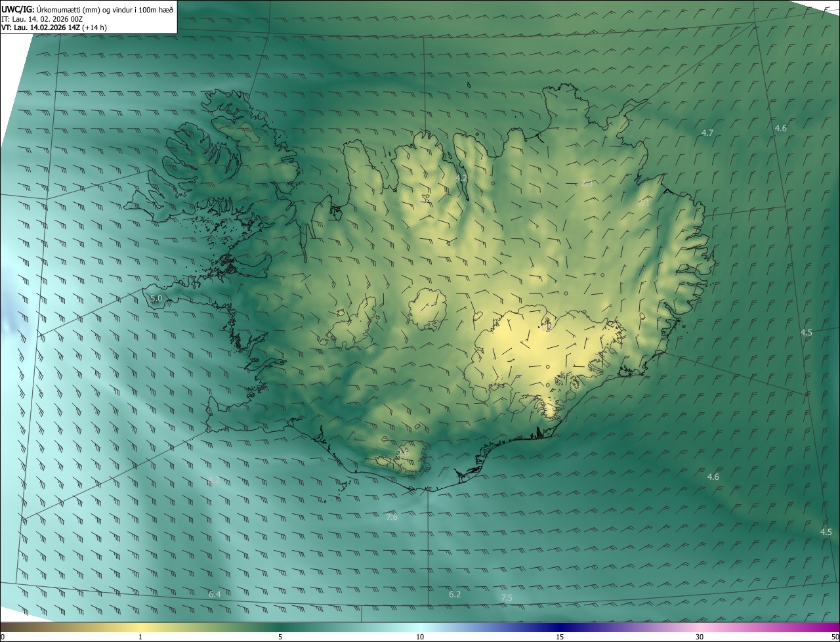The image size is (840, 642).
Task: Click the pale yellow colour-scale segment above 1
Action: tap(140, 627)
